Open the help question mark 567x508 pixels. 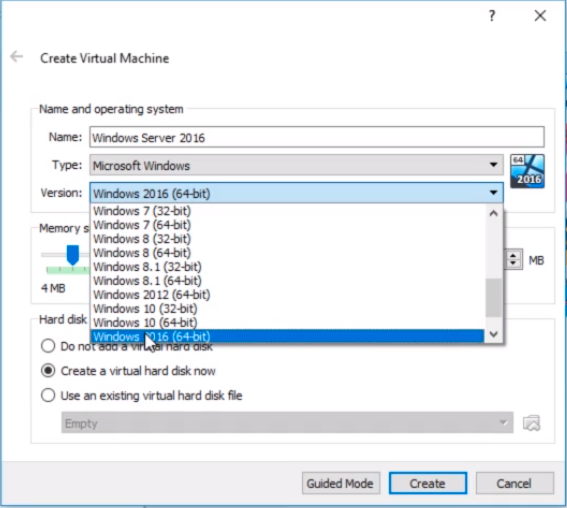(492, 16)
